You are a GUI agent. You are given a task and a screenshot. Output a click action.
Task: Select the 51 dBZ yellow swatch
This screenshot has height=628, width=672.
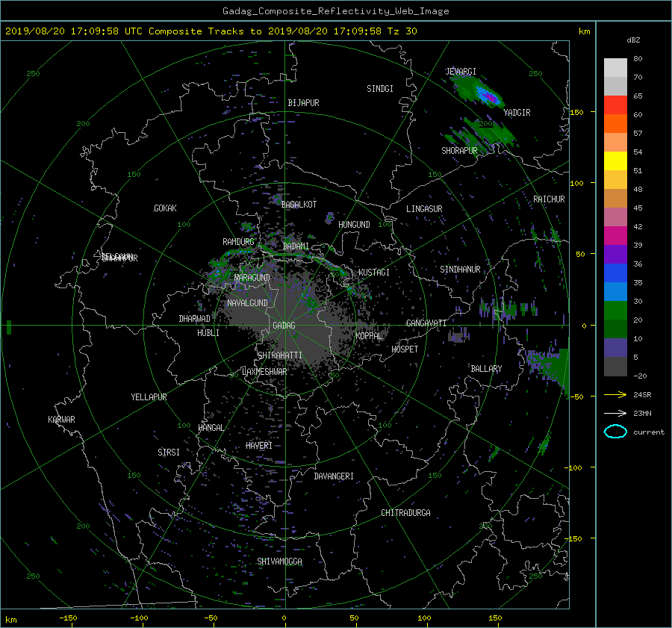pyautogui.click(x=615, y=161)
